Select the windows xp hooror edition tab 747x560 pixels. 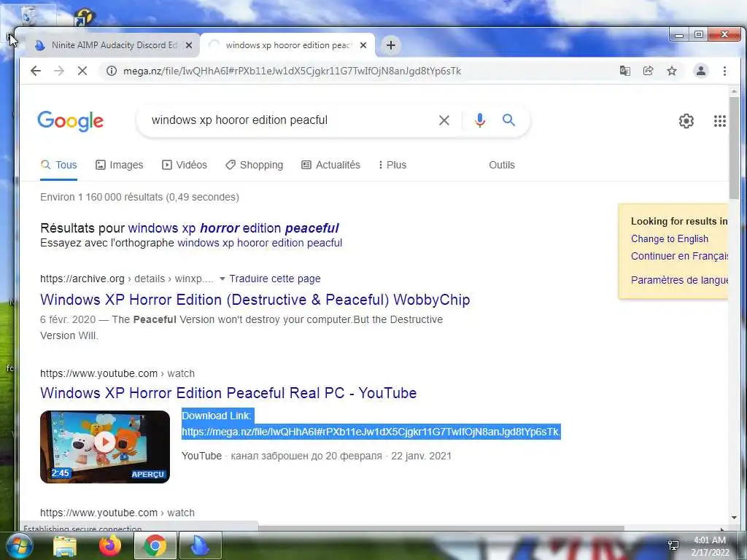coord(287,45)
